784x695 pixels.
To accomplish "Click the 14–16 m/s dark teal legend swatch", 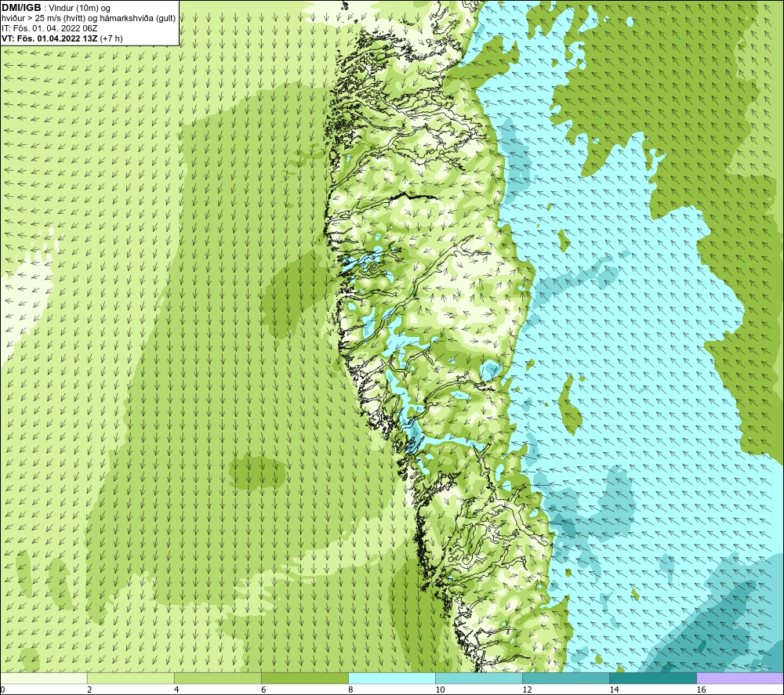I will click(x=652, y=679).
